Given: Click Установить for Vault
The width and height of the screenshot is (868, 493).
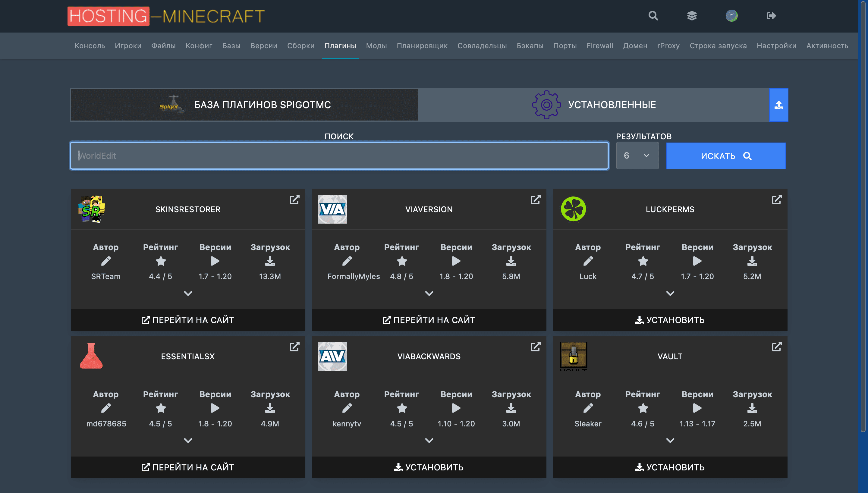Looking at the screenshot, I should coord(670,467).
